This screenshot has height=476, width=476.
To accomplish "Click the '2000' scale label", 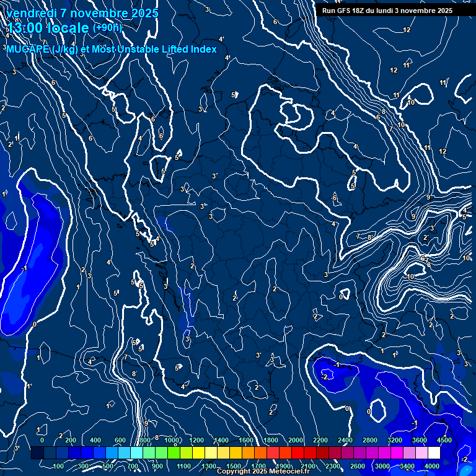I will tap(296, 440).
